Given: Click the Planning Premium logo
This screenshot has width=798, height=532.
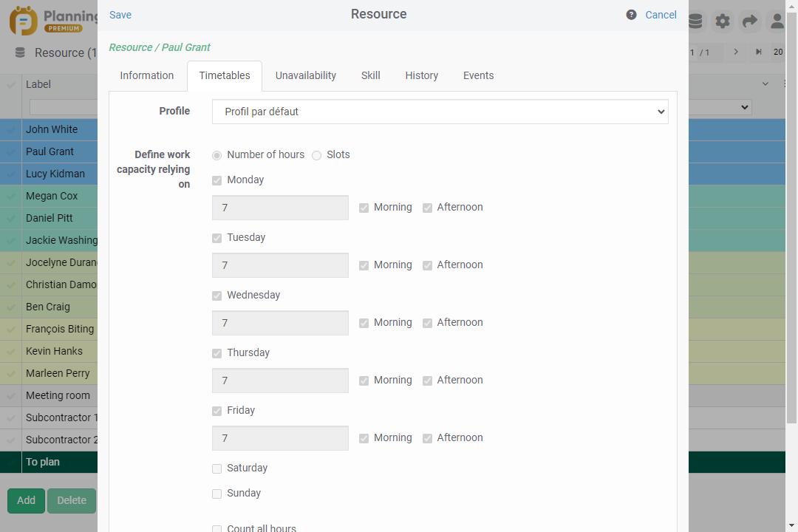Looking at the screenshot, I should click(x=53, y=21).
